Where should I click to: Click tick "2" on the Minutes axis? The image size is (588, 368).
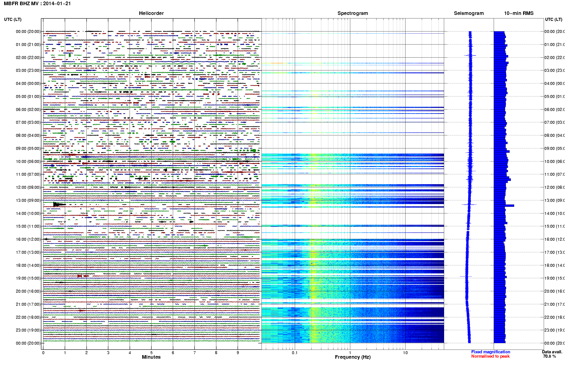tap(87, 353)
